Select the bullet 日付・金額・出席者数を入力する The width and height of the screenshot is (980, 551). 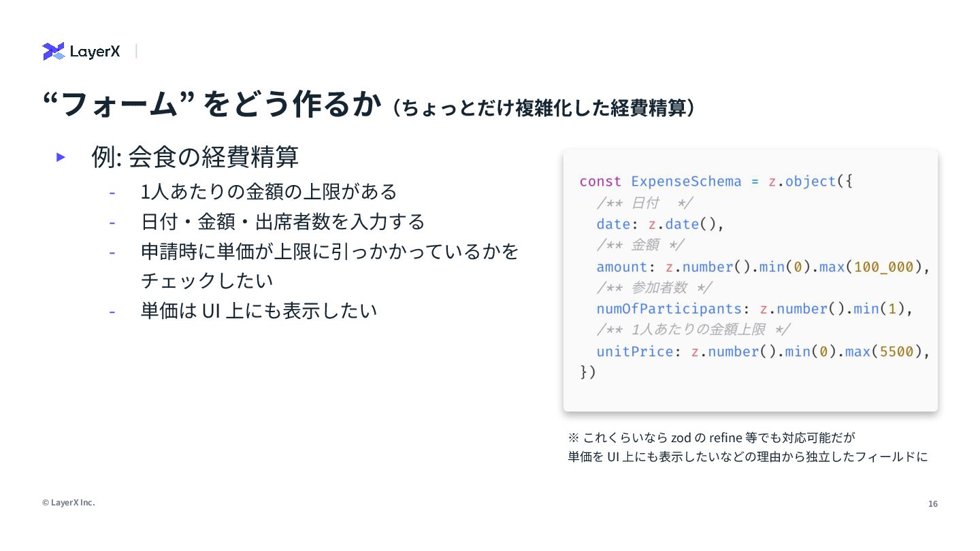click(x=282, y=222)
